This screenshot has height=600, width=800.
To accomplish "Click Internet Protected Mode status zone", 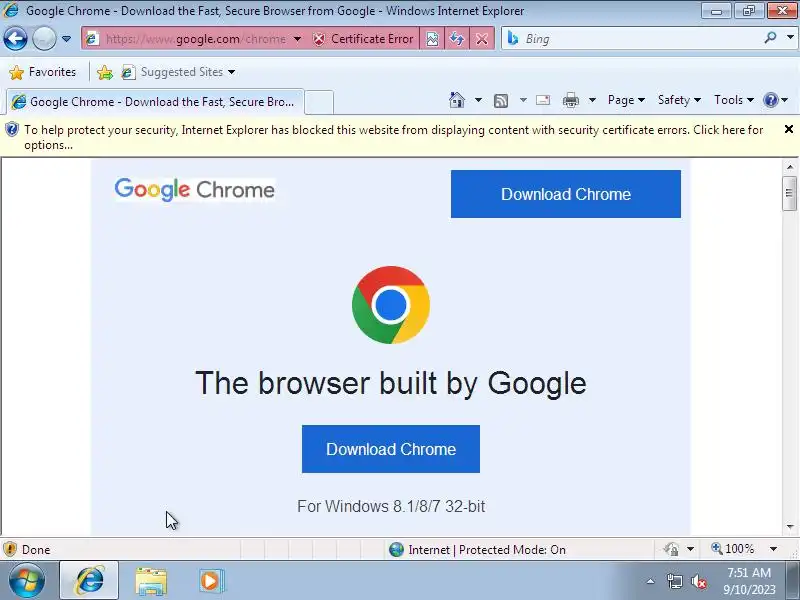I will click(477, 549).
